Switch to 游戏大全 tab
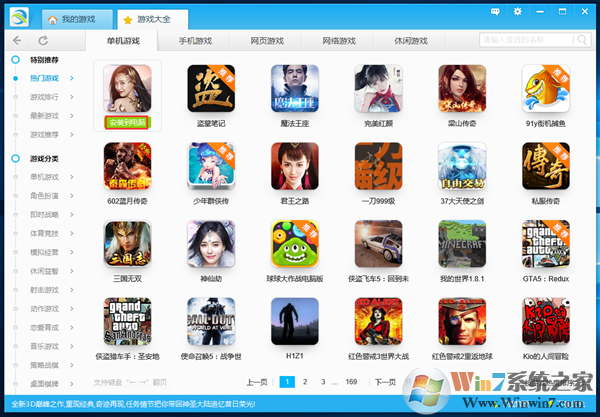Screen dimensions: 600x417 coord(153,19)
